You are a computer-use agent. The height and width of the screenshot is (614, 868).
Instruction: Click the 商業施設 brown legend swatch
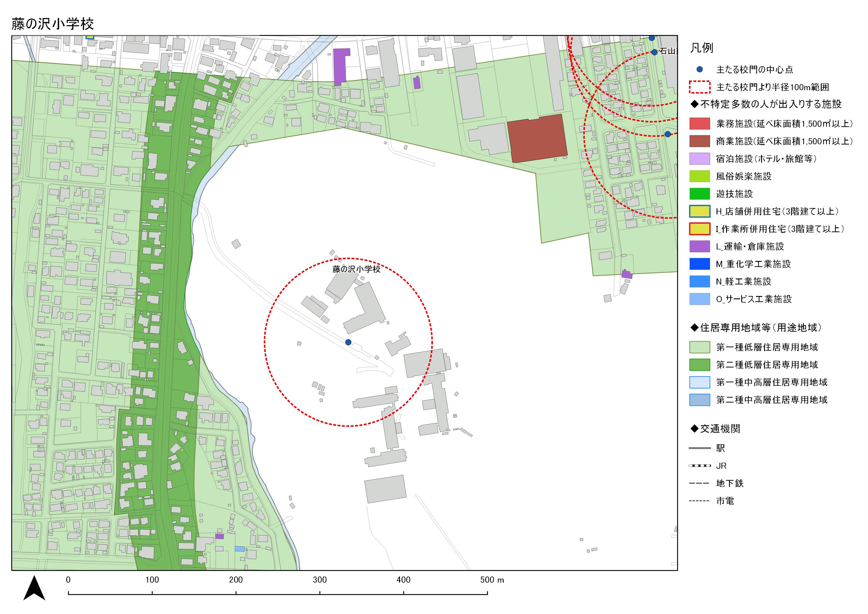(x=700, y=141)
